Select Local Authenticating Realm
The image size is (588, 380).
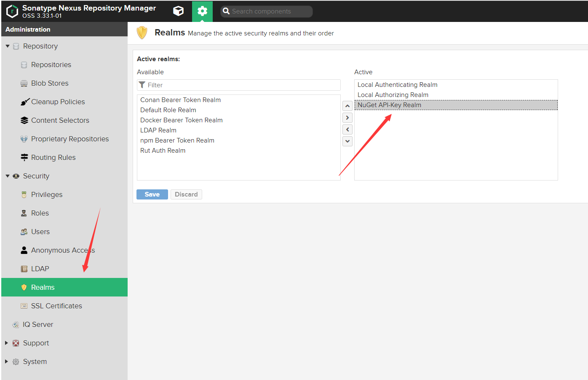pyautogui.click(x=456, y=85)
